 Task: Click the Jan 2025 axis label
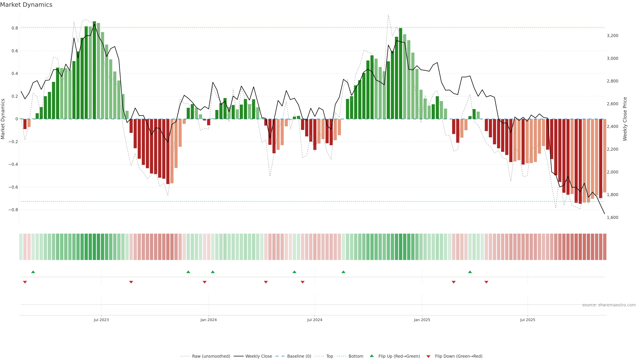[x=422, y=320]
